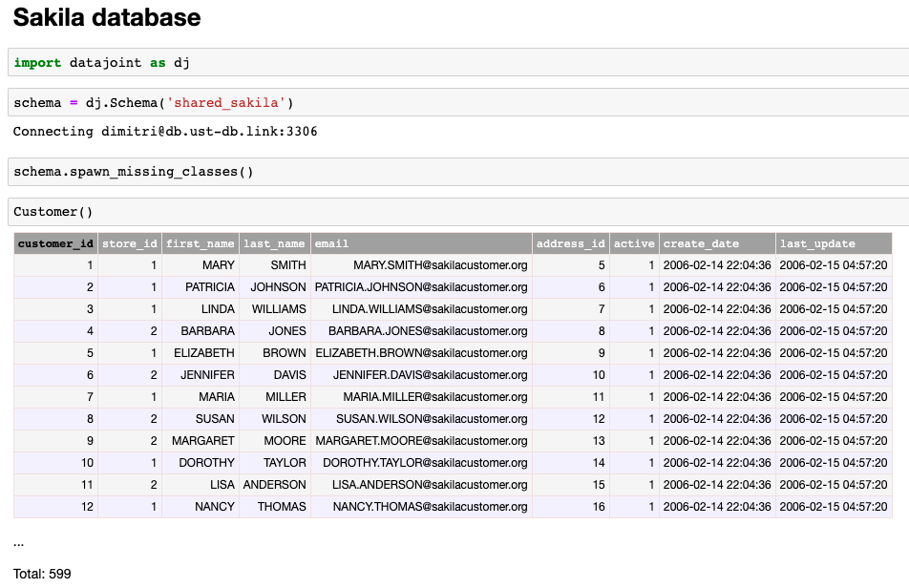Click the create_date column header
The width and height of the screenshot is (909, 588).
pos(717,243)
